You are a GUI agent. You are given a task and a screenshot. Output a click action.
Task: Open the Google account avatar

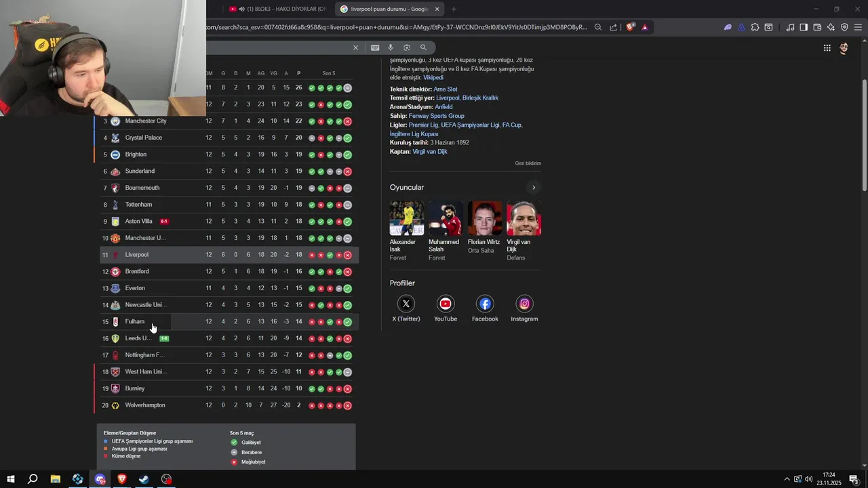click(x=844, y=48)
